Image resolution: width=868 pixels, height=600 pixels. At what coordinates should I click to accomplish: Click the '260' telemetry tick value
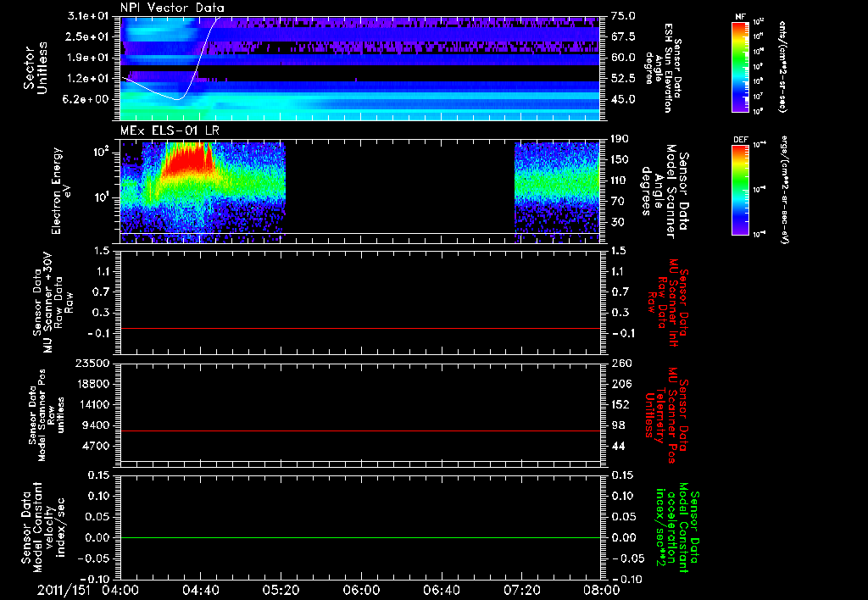coord(620,363)
